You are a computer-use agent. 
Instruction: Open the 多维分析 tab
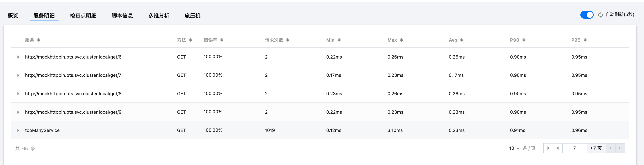pos(159,16)
